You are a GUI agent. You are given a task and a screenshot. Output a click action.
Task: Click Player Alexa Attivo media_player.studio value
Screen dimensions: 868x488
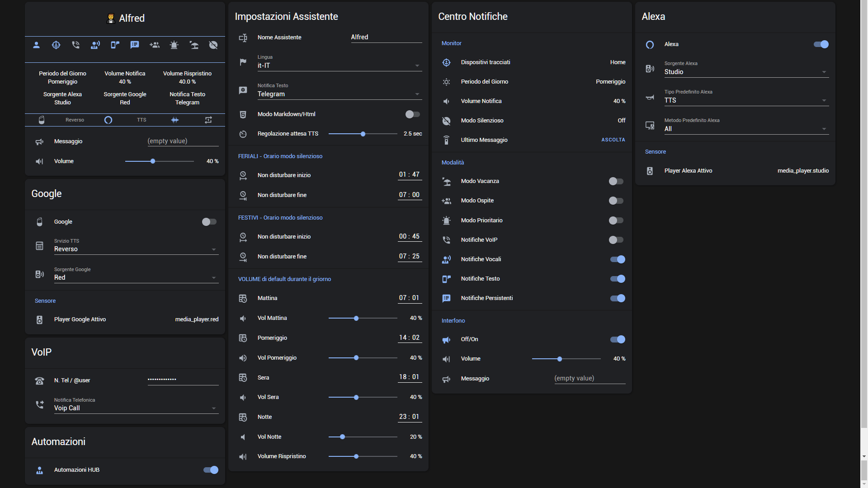[803, 171]
